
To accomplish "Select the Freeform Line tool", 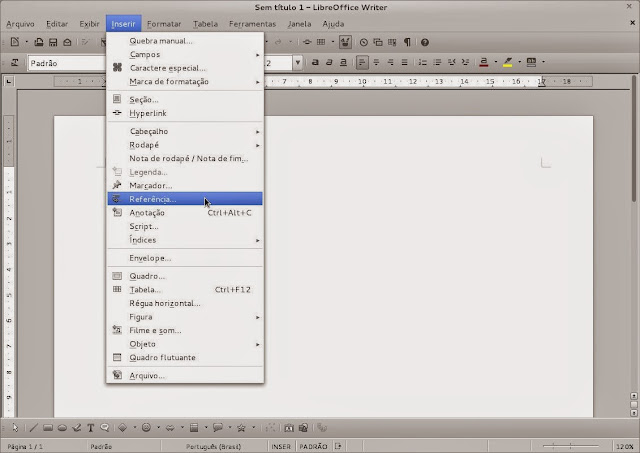I will click(x=76, y=428).
